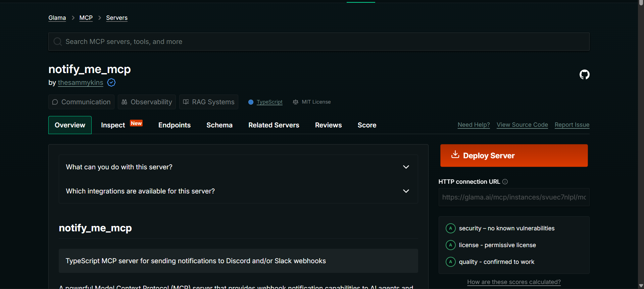Open 'How are these scores calculated?' link

click(514, 282)
